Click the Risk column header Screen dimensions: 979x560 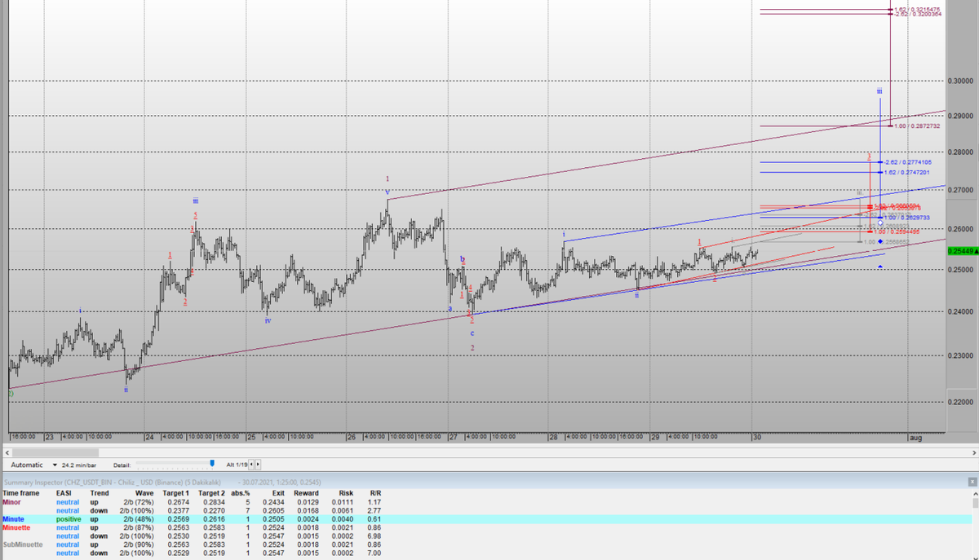(x=345, y=493)
